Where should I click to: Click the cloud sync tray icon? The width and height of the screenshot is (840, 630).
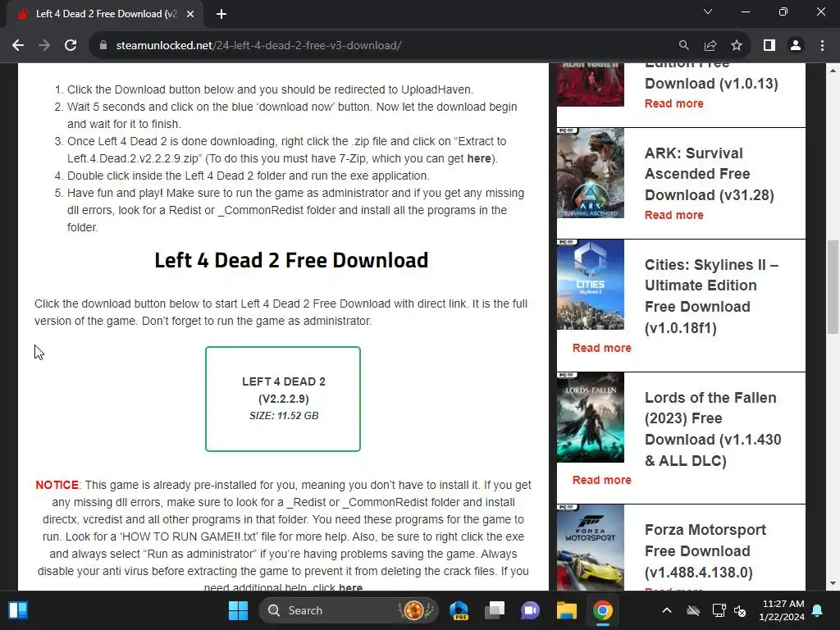click(x=692, y=610)
